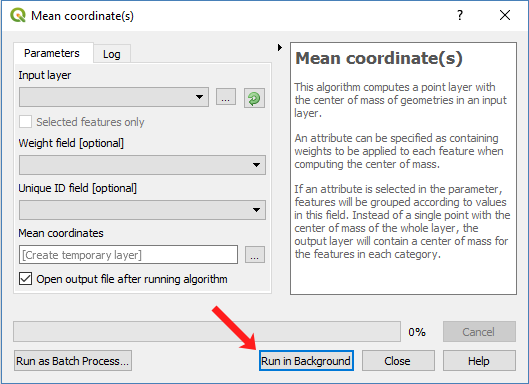529x384 pixels.
Task: Click the Close button
Action: pyautogui.click(x=398, y=361)
